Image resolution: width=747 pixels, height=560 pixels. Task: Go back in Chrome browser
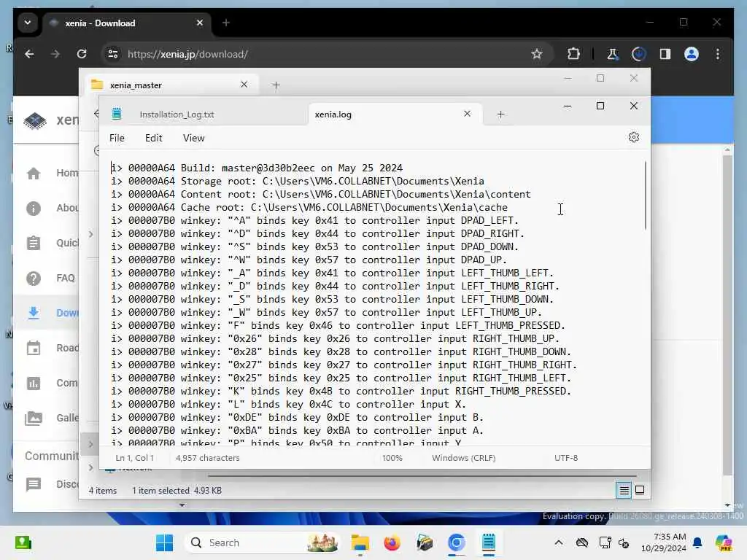click(29, 54)
